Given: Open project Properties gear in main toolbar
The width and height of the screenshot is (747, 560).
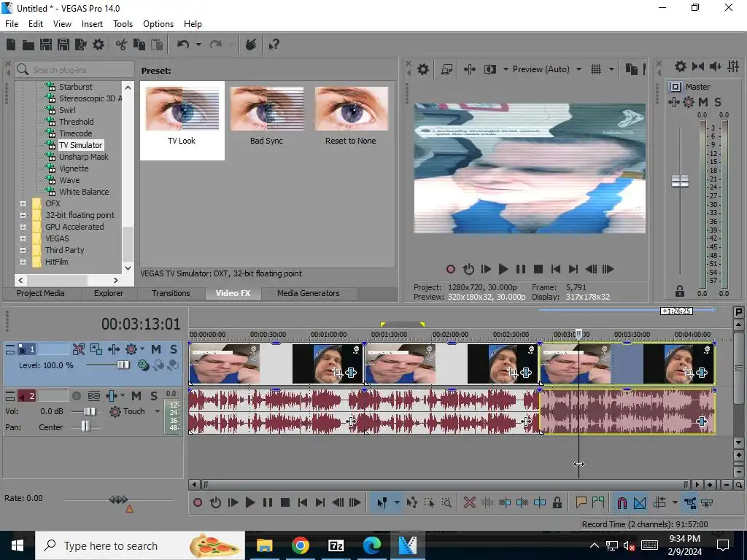Looking at the screenshot, I should coord(98,44).
